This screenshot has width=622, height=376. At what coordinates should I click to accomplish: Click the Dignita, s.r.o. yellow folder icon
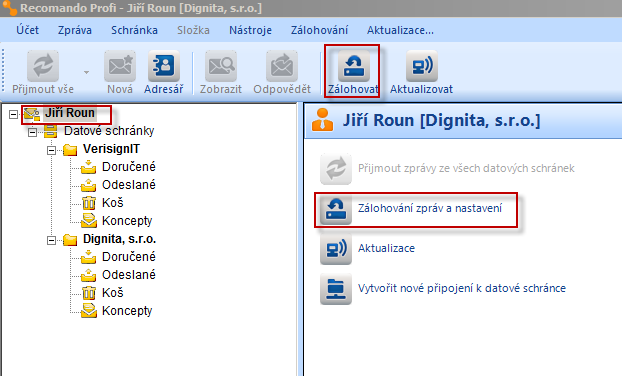point(70,240)
